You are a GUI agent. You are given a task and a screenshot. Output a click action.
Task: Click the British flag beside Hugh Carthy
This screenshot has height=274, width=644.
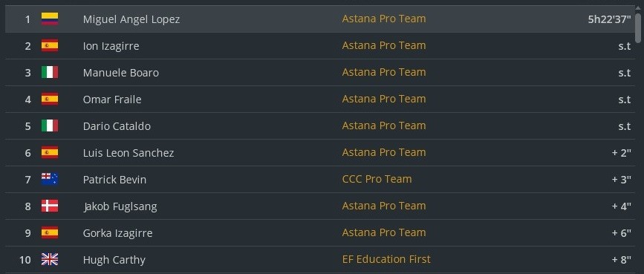click(50, 259)
